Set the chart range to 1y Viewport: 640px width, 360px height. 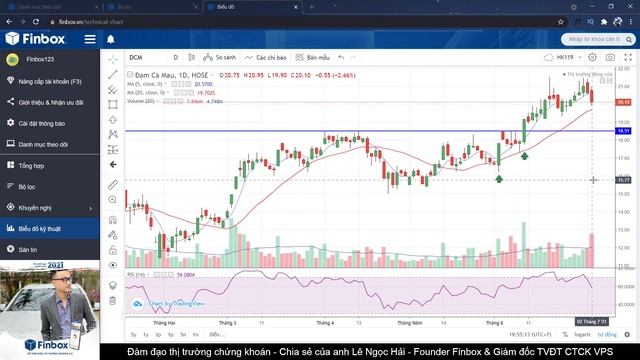click(146, 335)
